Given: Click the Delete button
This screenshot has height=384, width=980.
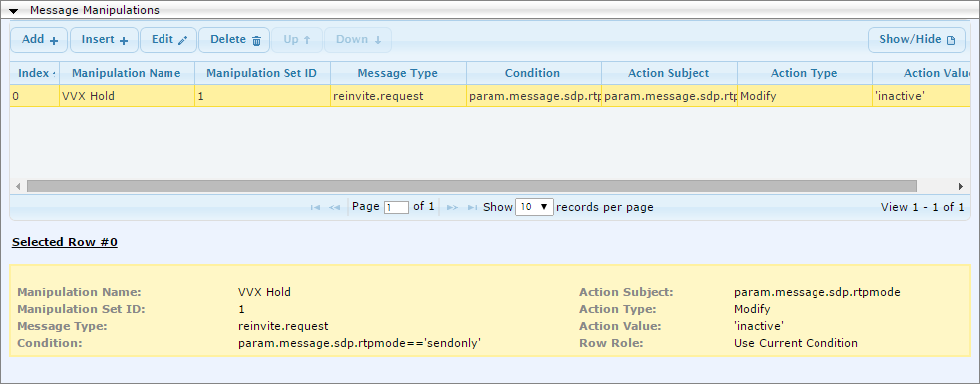Looking at the screenshot, I should coord(234,40).
